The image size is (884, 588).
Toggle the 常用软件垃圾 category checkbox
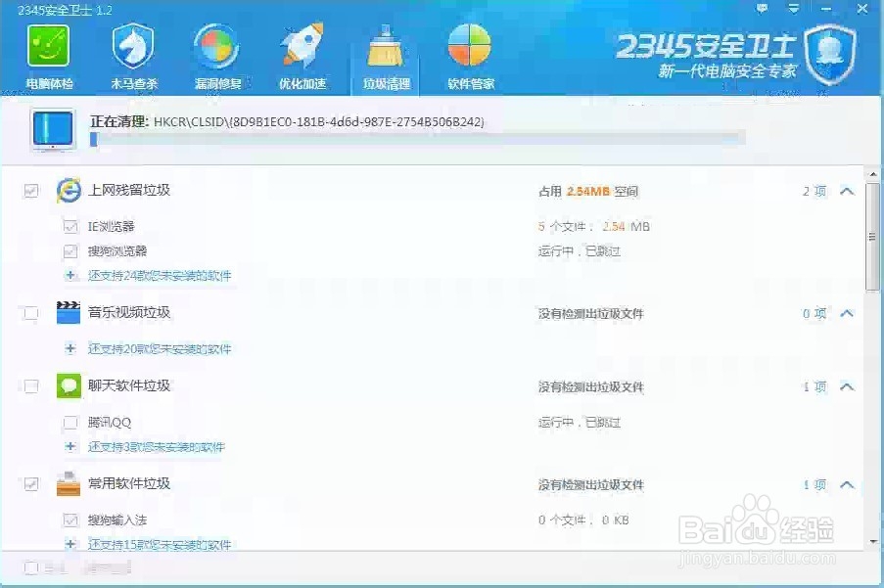[x=31, y=484]
